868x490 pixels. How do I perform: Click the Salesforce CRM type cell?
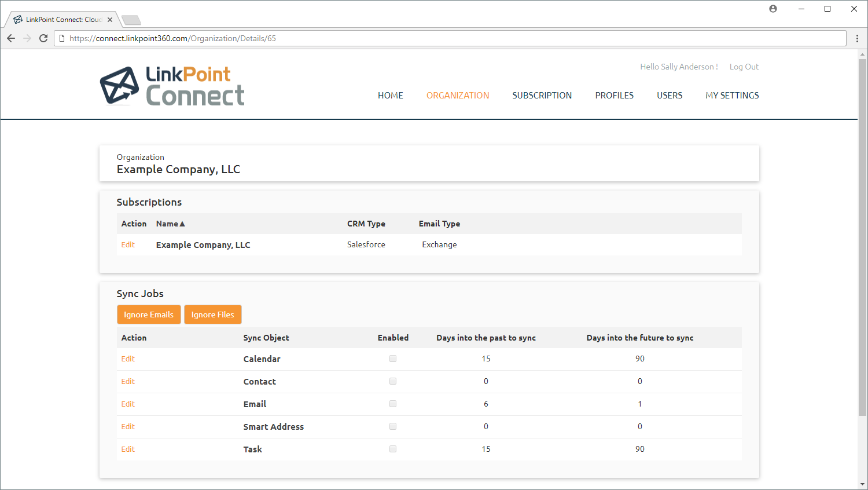366,244
